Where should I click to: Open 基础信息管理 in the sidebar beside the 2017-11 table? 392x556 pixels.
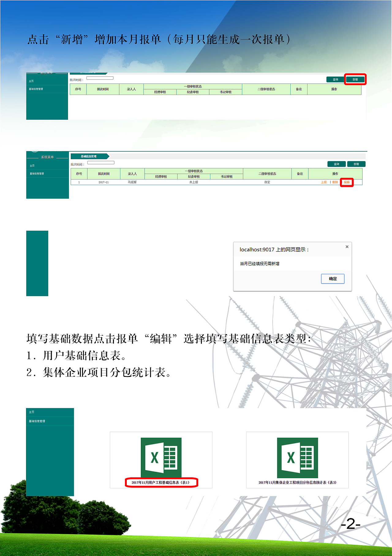(37, 174)
